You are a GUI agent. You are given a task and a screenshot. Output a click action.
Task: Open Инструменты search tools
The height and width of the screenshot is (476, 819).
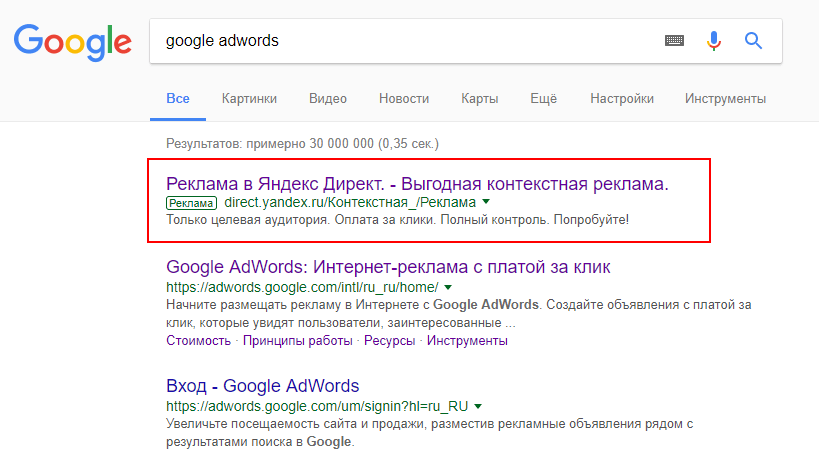(726, 99)
